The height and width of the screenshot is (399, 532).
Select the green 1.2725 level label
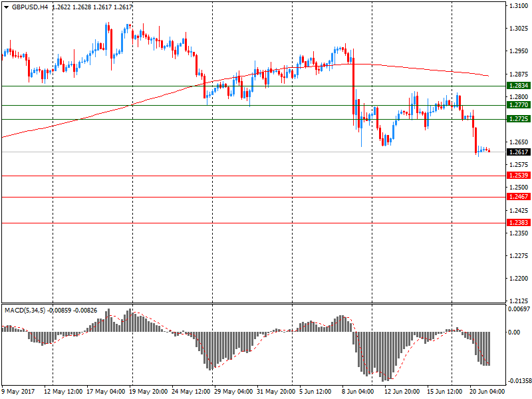[x=518, y=119]
